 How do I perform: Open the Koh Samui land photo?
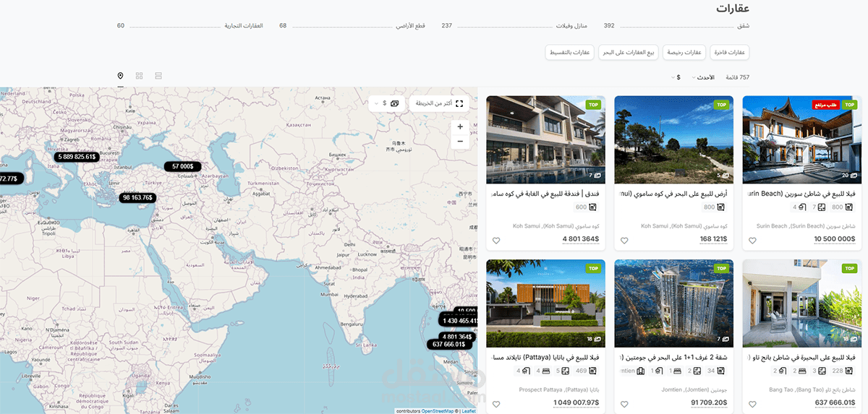[673, 139]
